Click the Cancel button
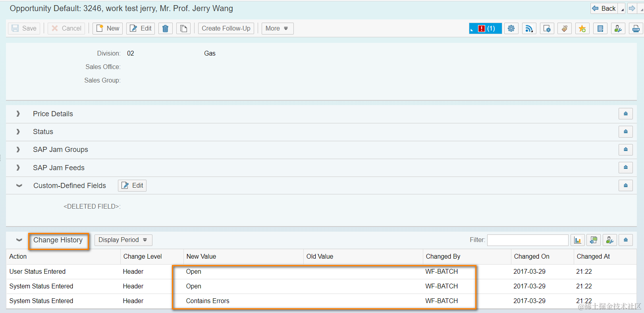 [x=66, y=29]
